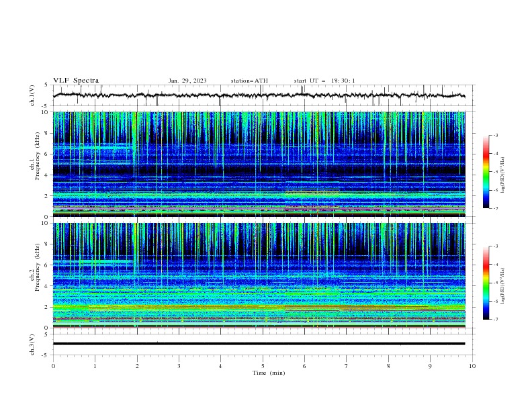Click the PSD color scale bar beside ch.1

pyautogui.click(x=486, y=172)
